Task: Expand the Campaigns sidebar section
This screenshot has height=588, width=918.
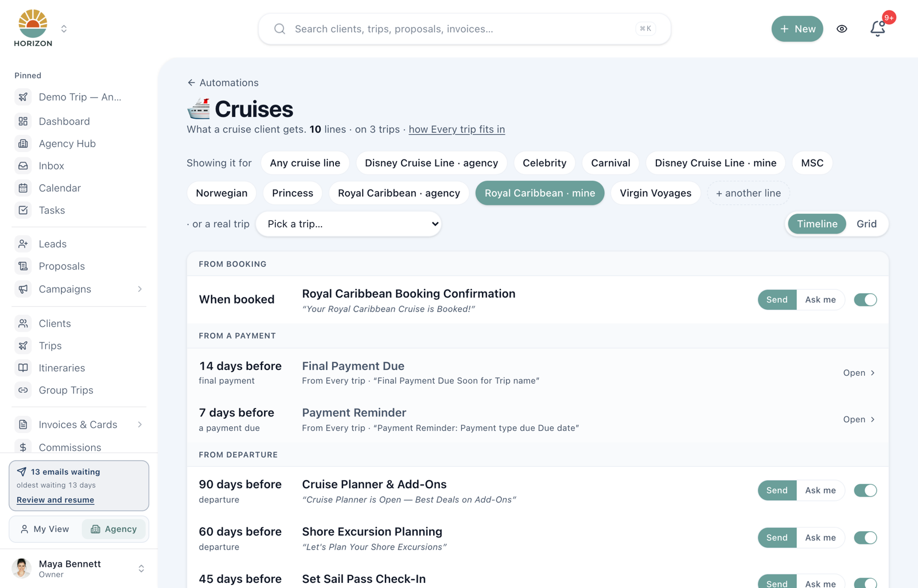Action: (139, 289)
